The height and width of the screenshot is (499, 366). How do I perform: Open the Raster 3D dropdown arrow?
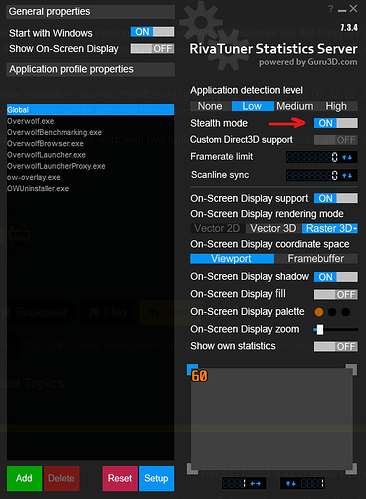coord(355,229)
